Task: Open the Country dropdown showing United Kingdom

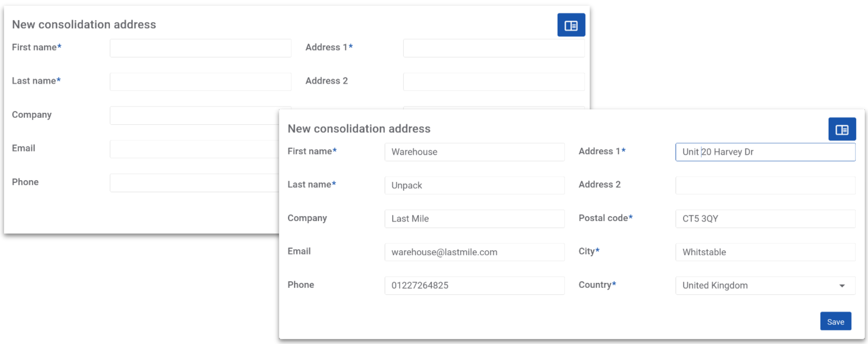Action: tap(765, 286)
